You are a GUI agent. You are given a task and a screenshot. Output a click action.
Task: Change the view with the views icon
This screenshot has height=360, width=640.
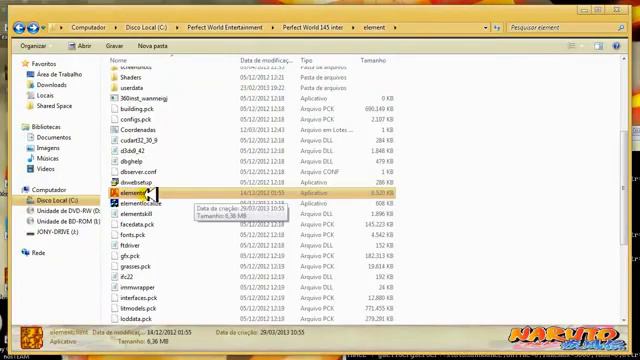(572, 46)
